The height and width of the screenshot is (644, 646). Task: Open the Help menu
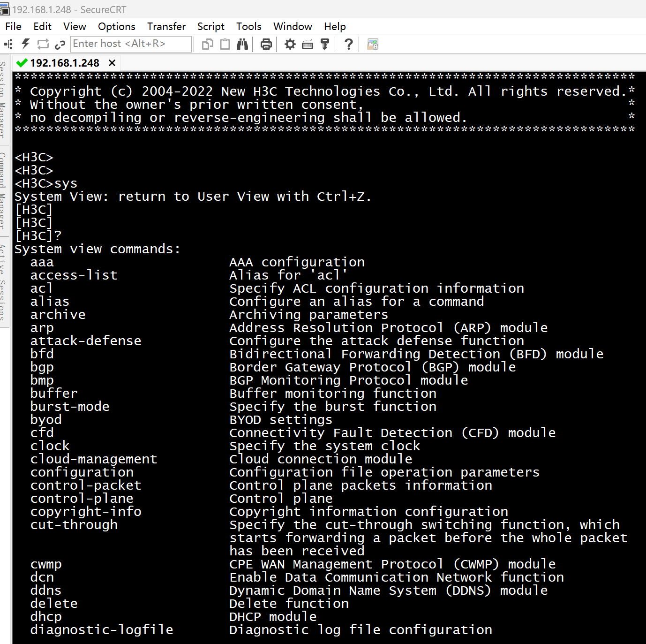335,26
